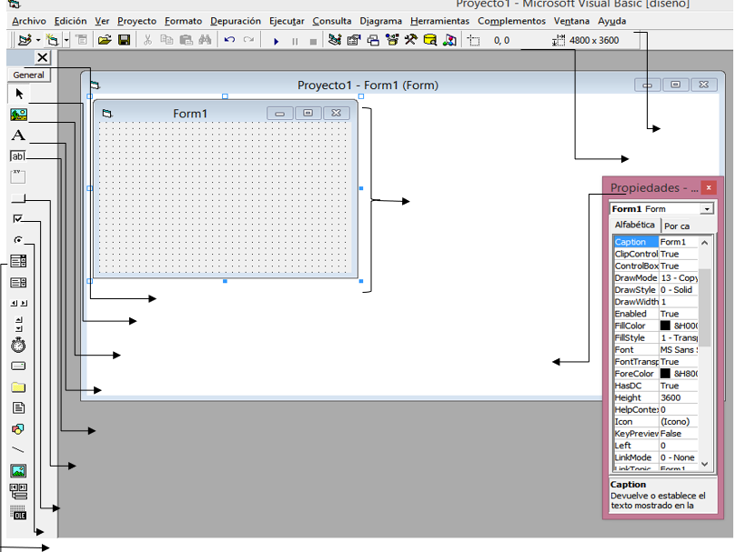Click the Open Project folder icon
Screen dimensions: 756x552
point(104,40)
